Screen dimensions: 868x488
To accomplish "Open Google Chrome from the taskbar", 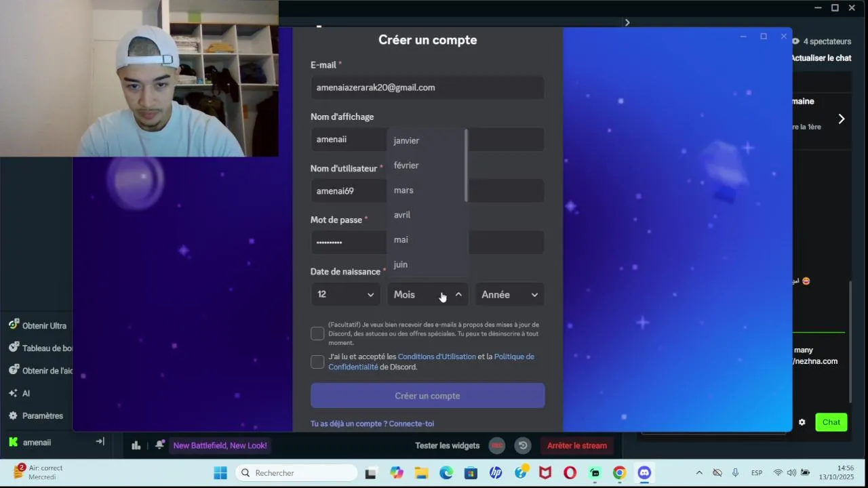I will [x=619, y=473].
